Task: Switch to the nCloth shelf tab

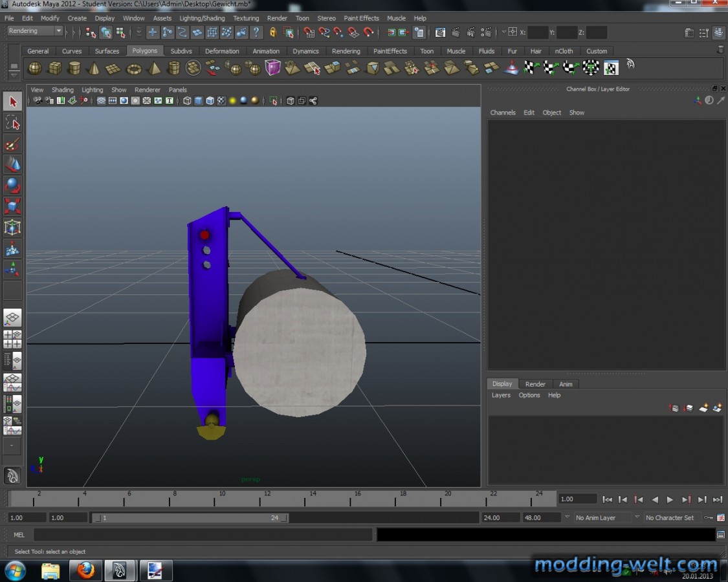Action: click(x=564, y=51)
